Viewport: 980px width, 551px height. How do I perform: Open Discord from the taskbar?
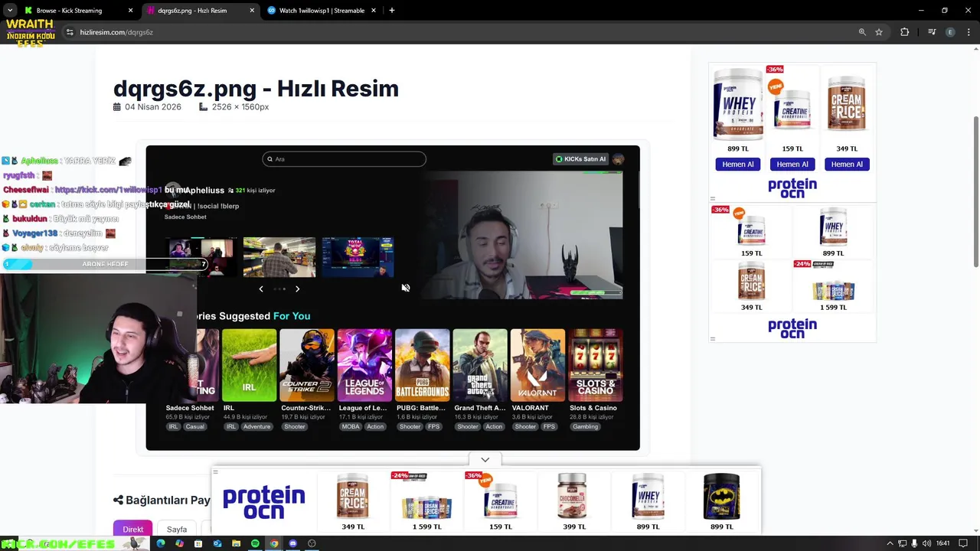click(x=292, y=543)
